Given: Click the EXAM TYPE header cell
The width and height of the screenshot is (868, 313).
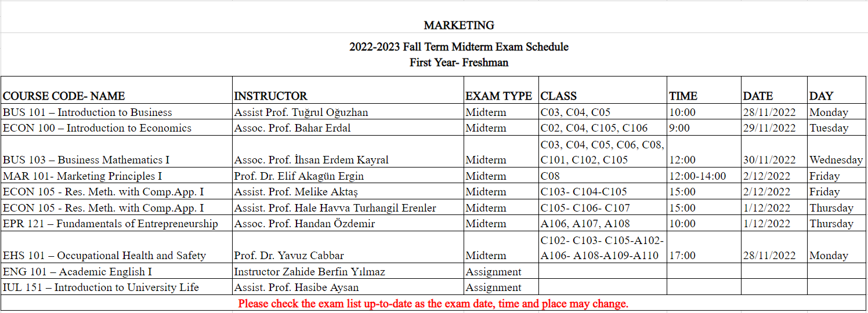Looking at the screenshot, I should click(501, 90).
